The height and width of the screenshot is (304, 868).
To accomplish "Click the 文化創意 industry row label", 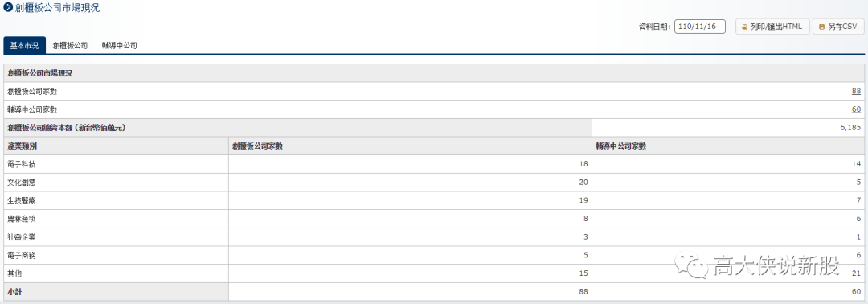I will 23,183.
